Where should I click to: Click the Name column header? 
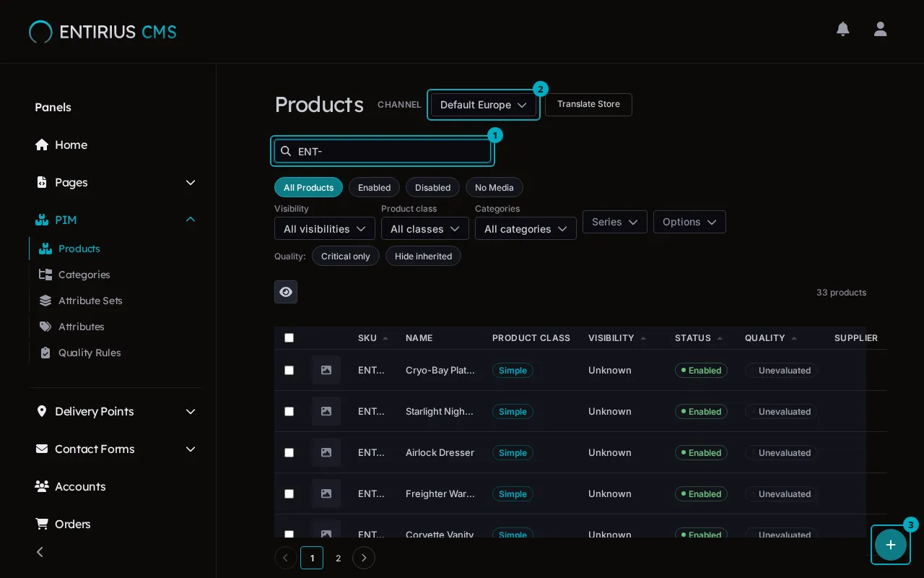pyautogui.click(x=419, y=337)
